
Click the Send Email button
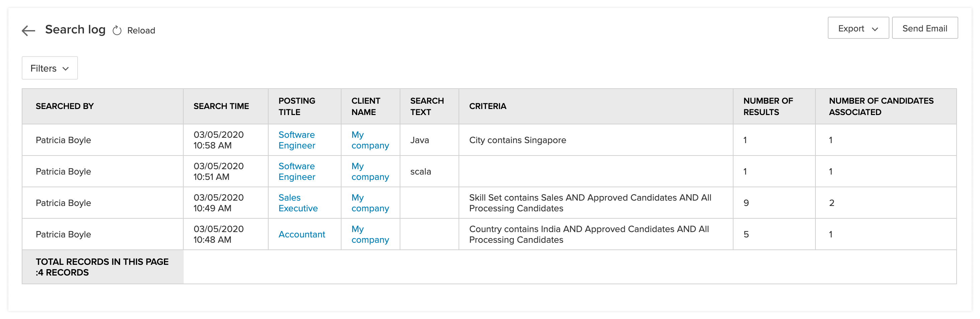tap(924, 28)
